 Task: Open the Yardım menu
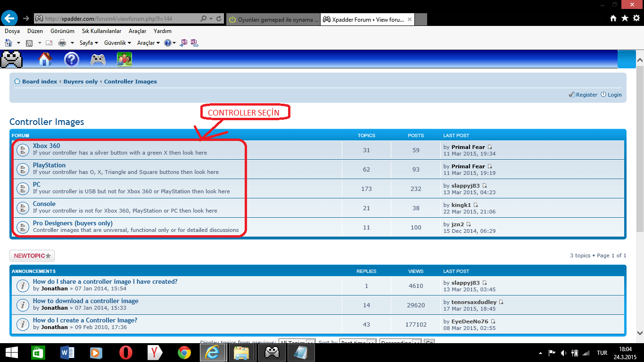click(x=163, y=31)
